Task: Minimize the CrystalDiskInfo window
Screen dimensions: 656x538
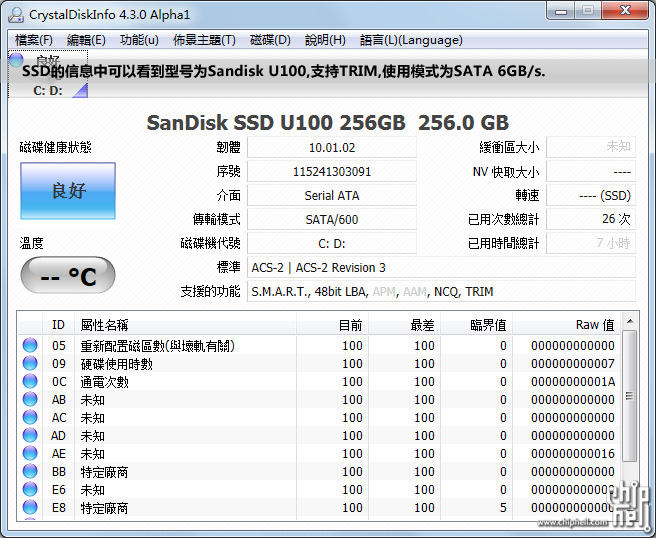Action: 561,11
